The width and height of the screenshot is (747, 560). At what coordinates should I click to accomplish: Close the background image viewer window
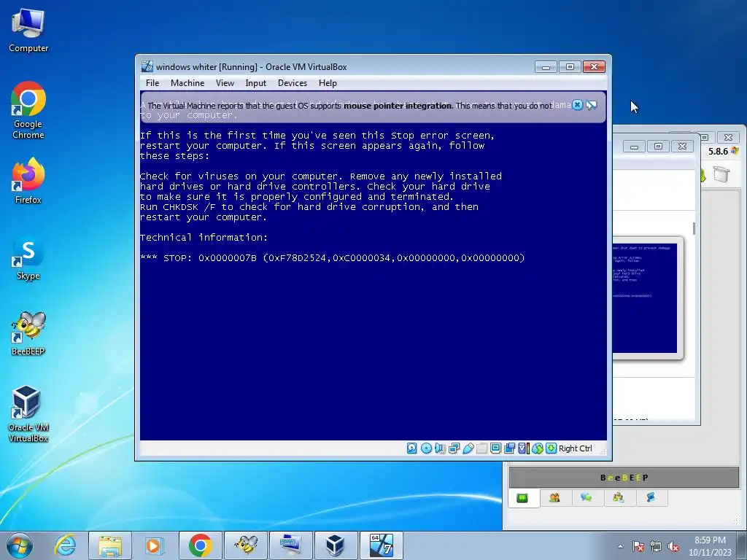coord(682,146)
